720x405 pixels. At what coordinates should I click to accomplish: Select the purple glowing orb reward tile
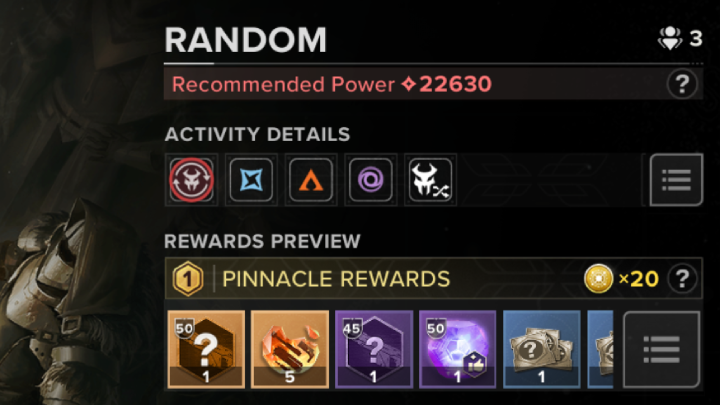[x=457, y=349]
